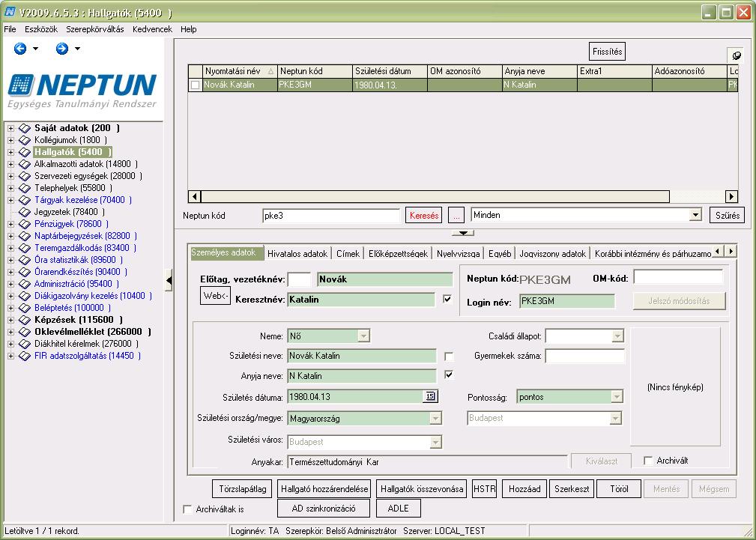Click the Adminisztráció book icon
This screenshot has width=756, height=540.
[x=25, y=284]
